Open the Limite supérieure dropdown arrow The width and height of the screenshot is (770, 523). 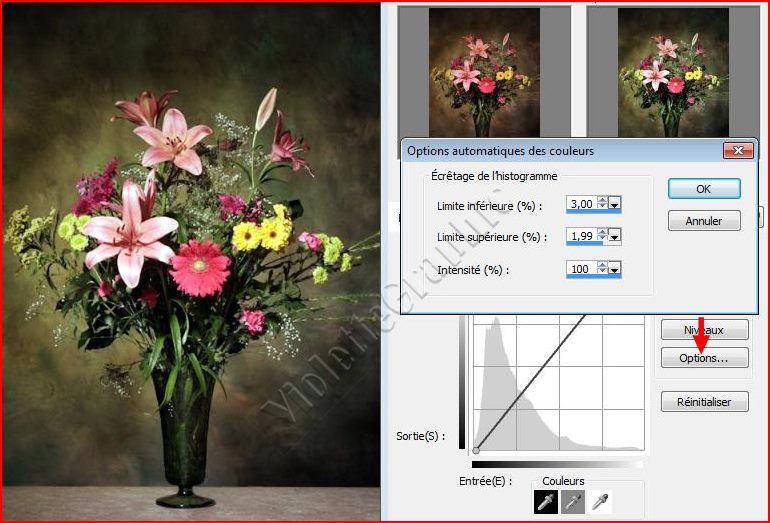(x=615, y=237)
